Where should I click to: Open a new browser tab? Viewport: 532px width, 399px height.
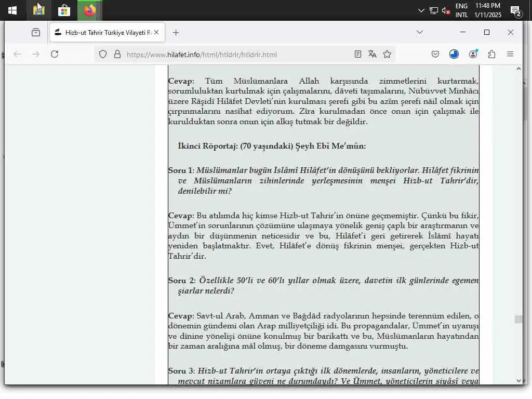[x=176, y=33]
